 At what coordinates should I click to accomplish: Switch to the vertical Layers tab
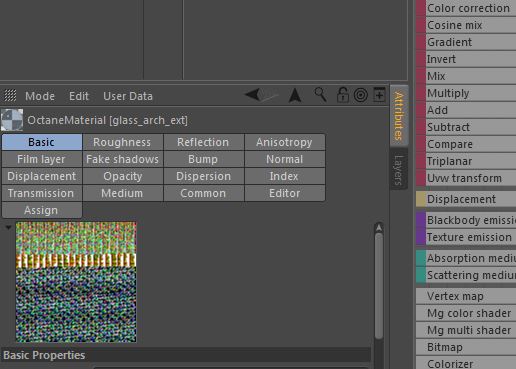399,169
